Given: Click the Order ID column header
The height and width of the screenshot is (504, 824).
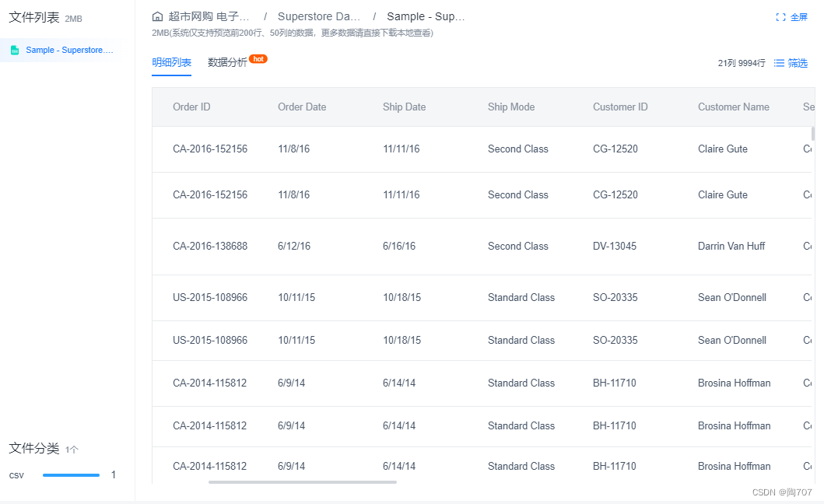Looking at the screenshot, I should coord(191,107).
